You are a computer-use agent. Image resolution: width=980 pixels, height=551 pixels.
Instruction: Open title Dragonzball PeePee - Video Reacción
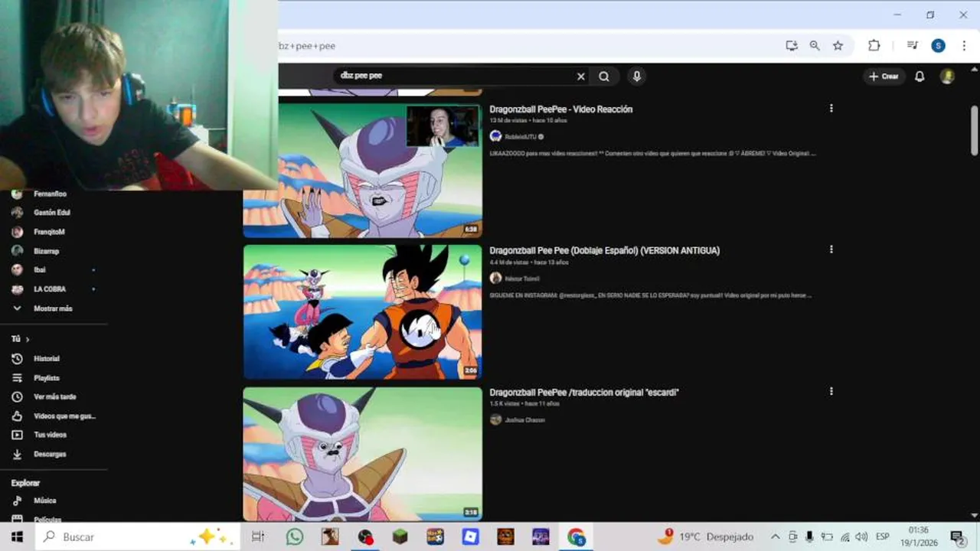pyautogui.click(x=561, y=109)
